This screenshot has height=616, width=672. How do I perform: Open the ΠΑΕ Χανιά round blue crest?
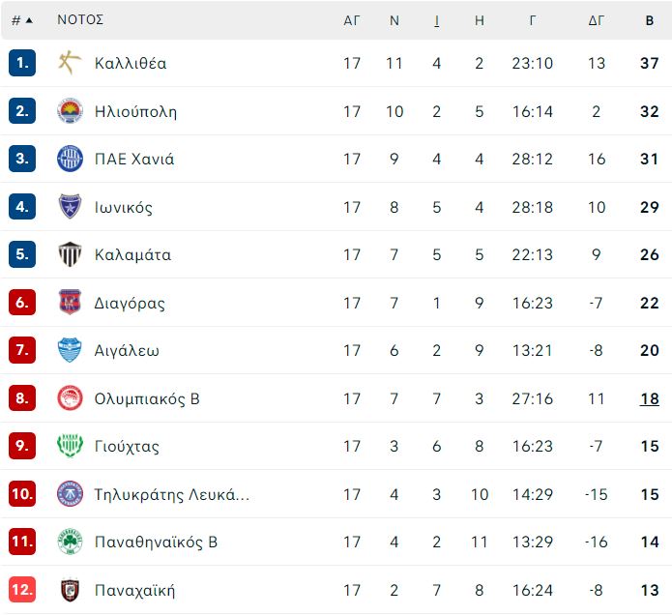coord(70,159)
